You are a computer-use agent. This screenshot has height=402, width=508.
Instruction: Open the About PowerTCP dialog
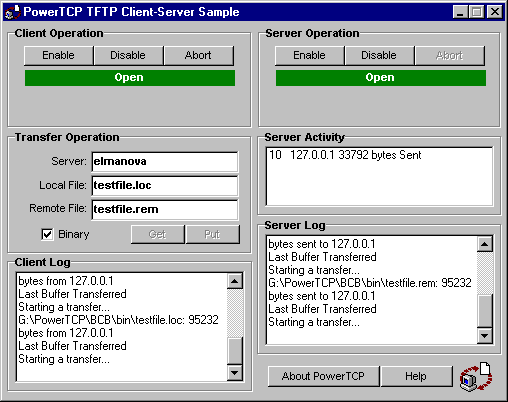pos(323,376)
